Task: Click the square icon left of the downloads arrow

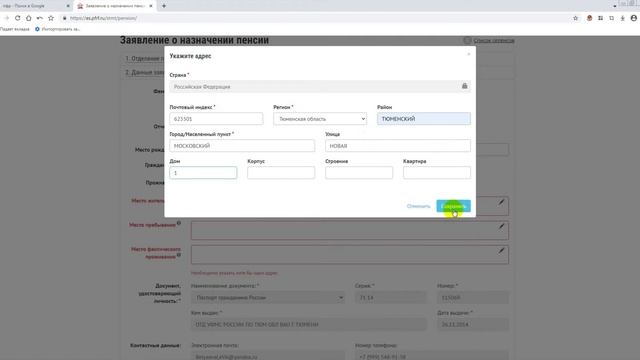Action: pyautogui.click(x=611, y=18)
